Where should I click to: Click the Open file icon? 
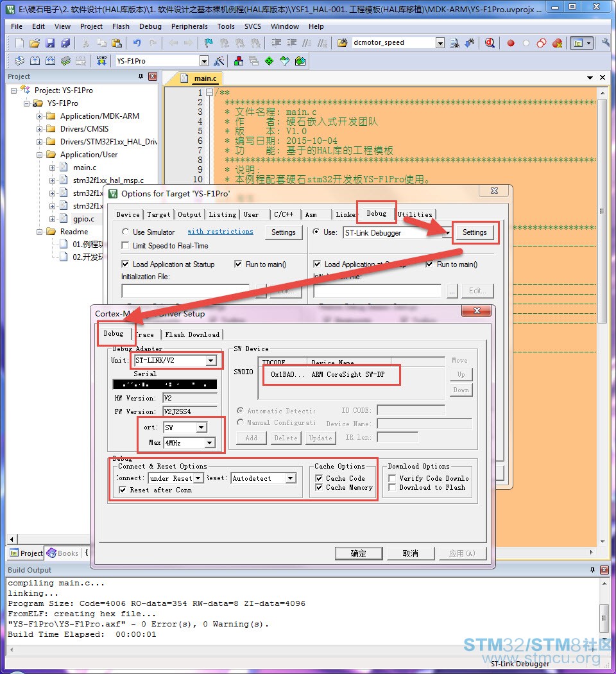(35, 42)
